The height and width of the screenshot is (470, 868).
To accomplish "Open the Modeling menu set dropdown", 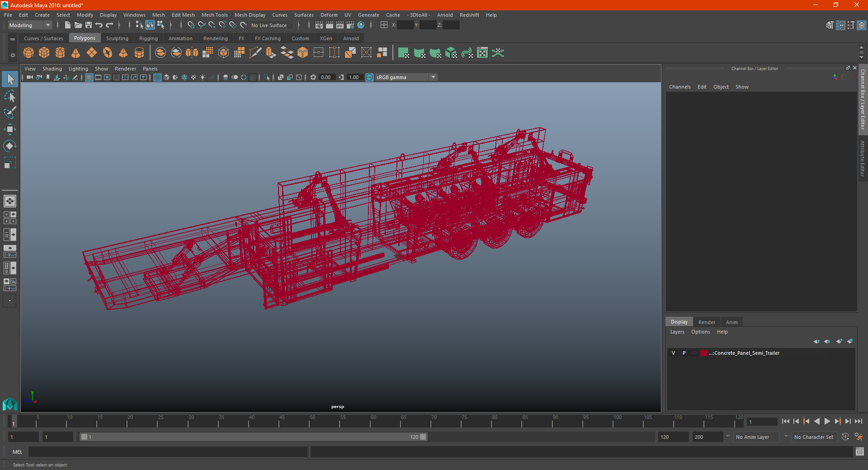I will pyautogui.click(x=30, y=25).
